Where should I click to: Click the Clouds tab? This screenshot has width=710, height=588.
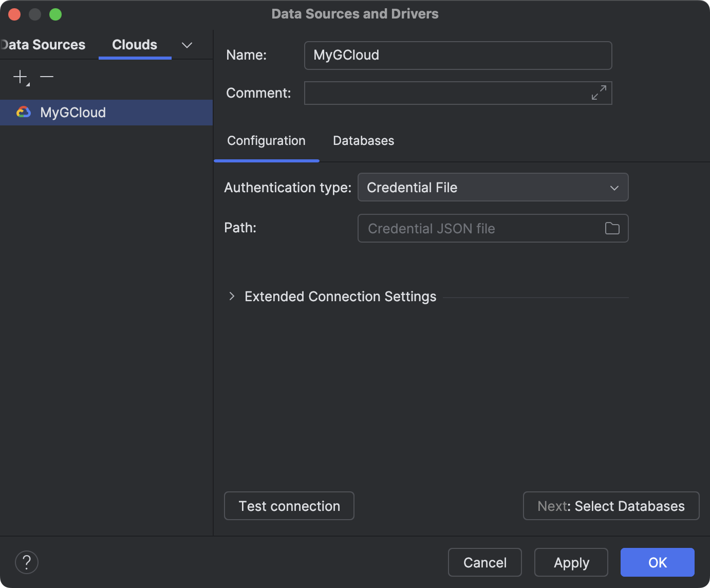pos(134,45)
